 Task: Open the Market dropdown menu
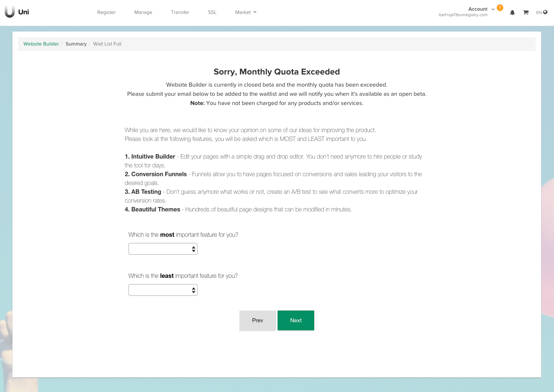pos(246,12)
